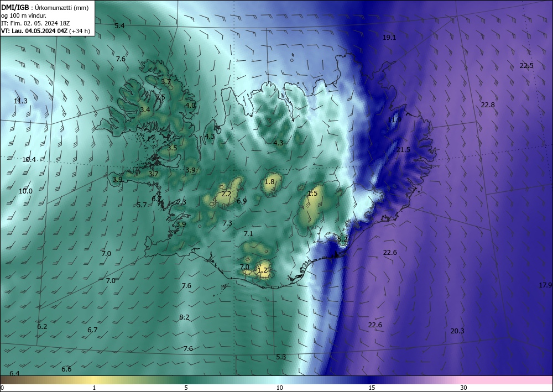The width and height of the screenshot is (553, 392).
Task: Click the 22.5 value label
Action: point(526,66)
